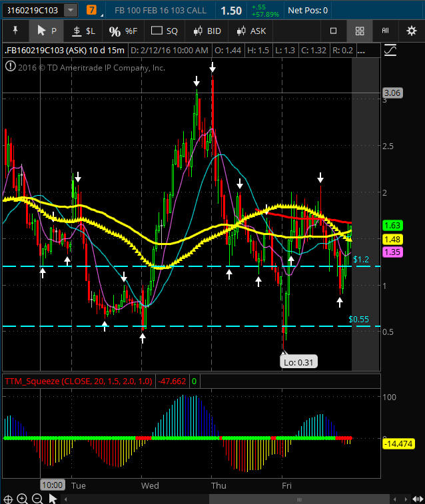Open the chart grid layout selector
Image resolution: width=425 pixels, height=504 pixels.
pyautogui.click(x=360, y=31)
